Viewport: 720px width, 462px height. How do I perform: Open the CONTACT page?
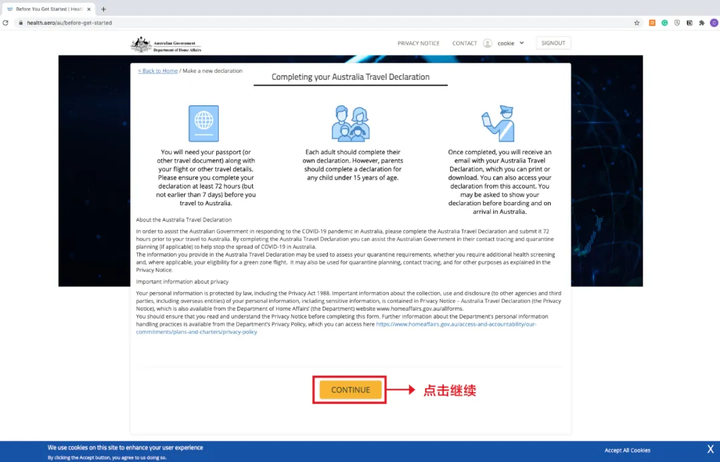tap(464, 43)
